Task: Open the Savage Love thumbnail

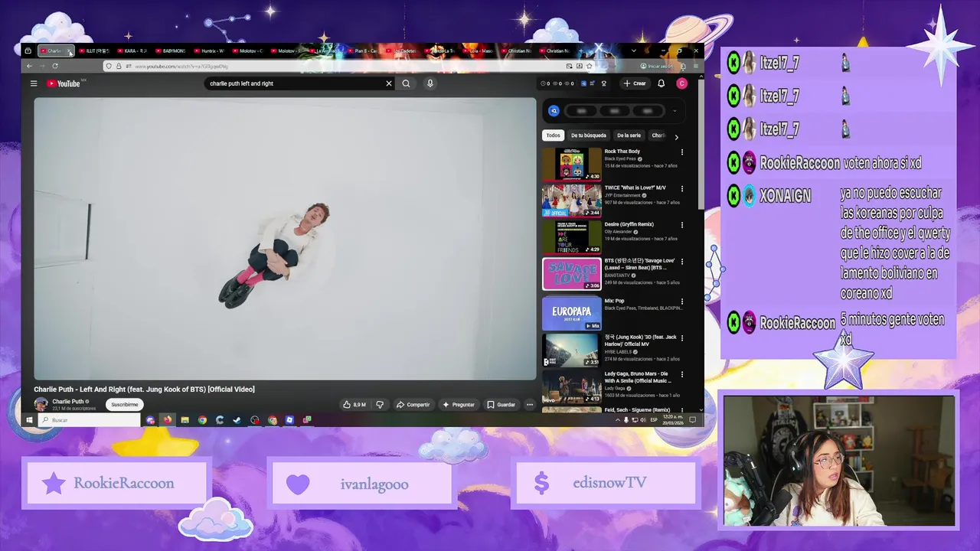Action: click(572, 274)
